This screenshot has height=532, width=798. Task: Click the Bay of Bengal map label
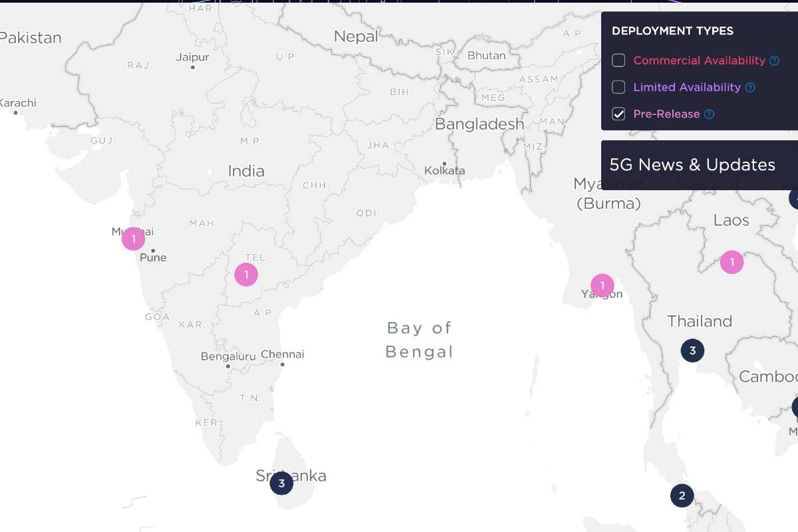point(420,339)
